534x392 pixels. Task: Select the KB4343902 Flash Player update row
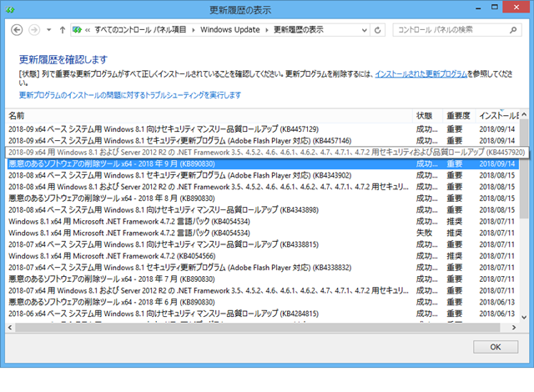click(x=263, y=176)
